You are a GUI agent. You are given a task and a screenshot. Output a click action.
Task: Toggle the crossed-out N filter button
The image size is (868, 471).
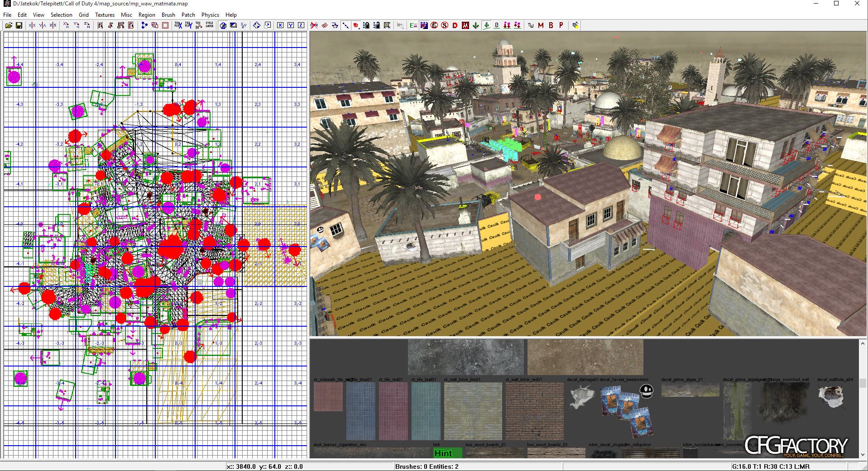(x=465, y=25)
